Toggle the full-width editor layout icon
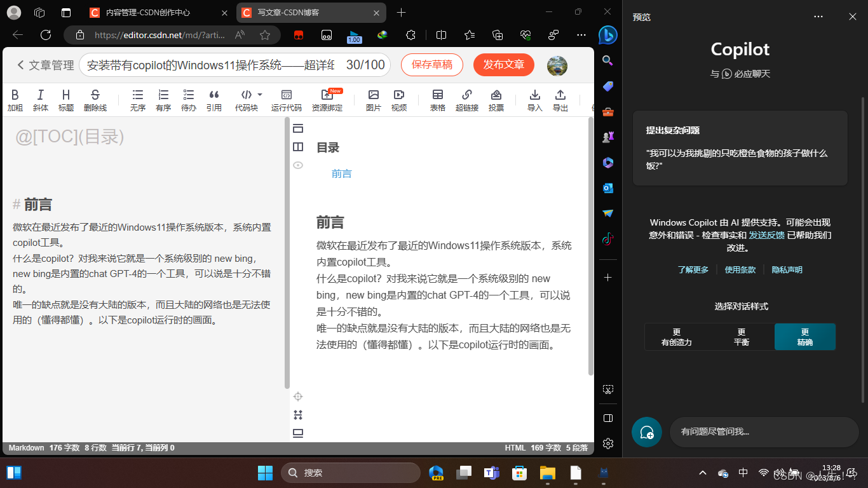The height and width of the screenshot is (488, 868). (x=298, y=128)
